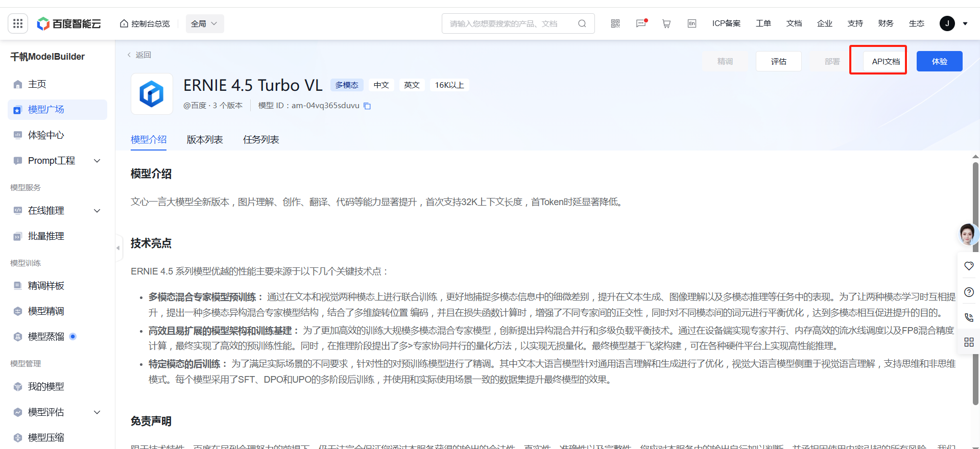Click the blue 体验 button
Screen dimensions: 980x449
(940, 61)
